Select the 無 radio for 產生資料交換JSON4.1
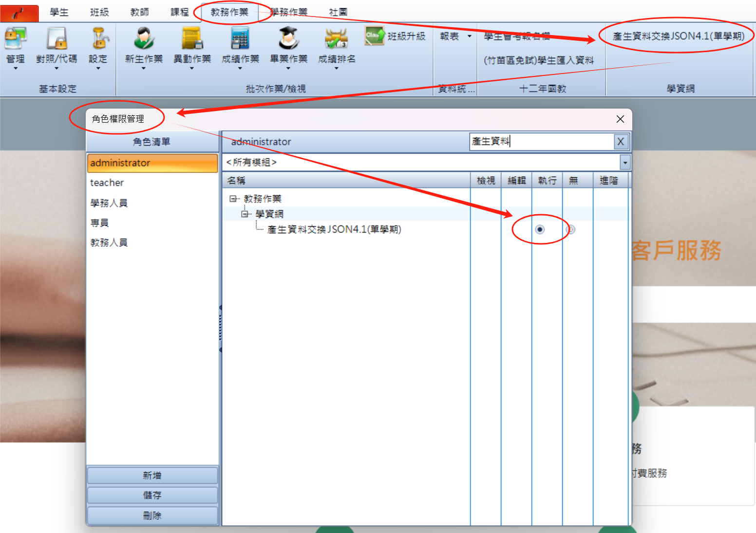This screenshot has width=756, height=533. click(x=570, y=229)
